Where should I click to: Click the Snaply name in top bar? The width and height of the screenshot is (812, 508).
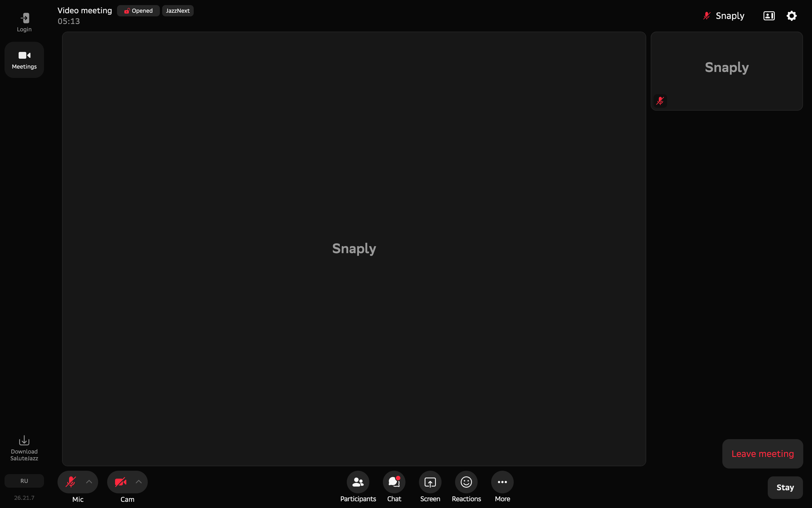[730, 16]
